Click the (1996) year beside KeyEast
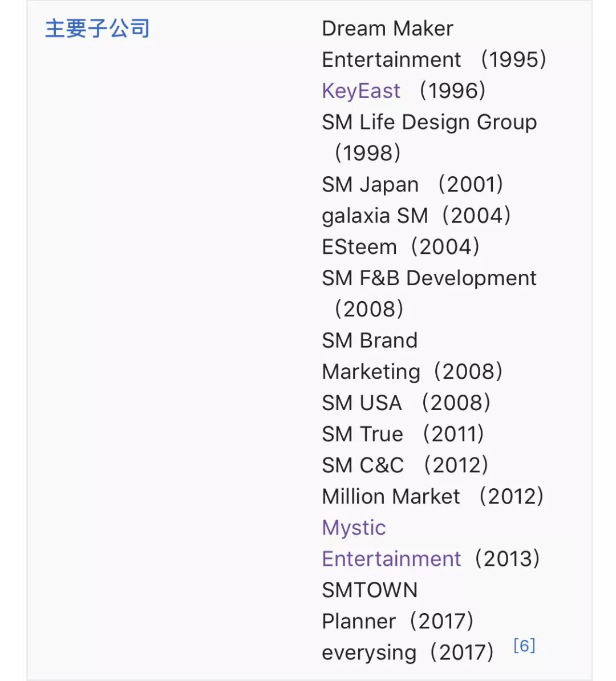The height and width of the screenshot is (681, 616). (452, 91)
